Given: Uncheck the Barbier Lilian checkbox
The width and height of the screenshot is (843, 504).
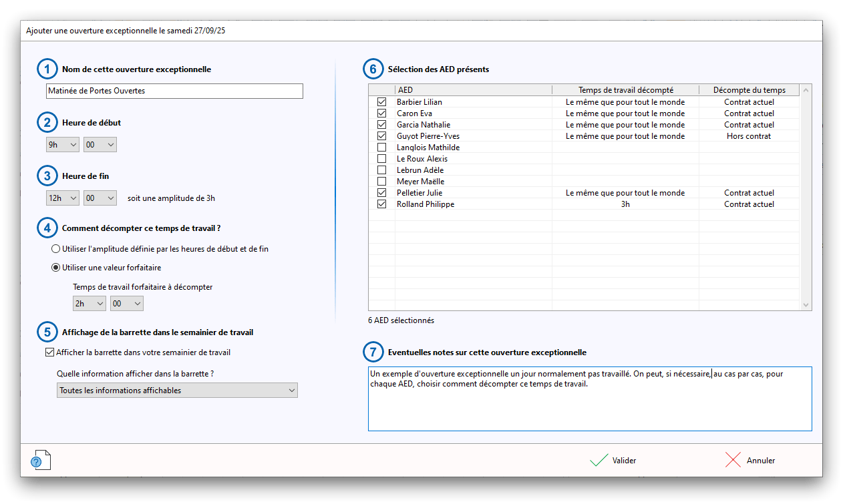Looking at the screenshot, I should [382, 102].
